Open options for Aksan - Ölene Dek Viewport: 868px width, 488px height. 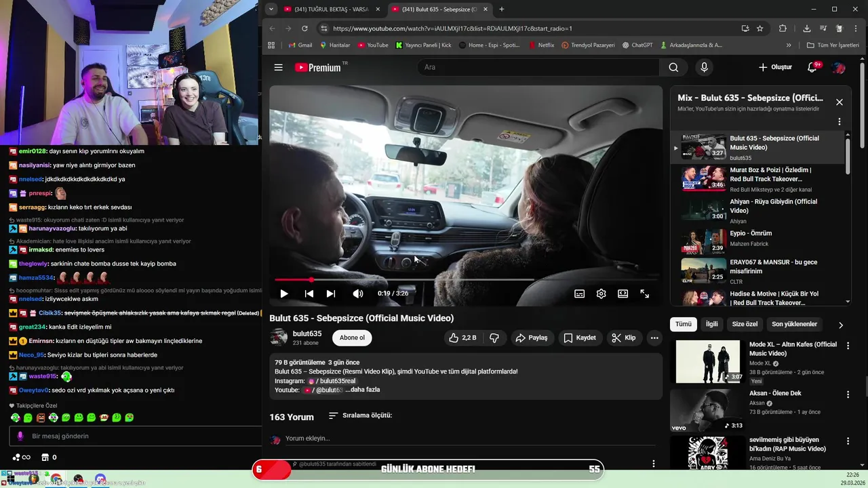[x=848, y=394]
